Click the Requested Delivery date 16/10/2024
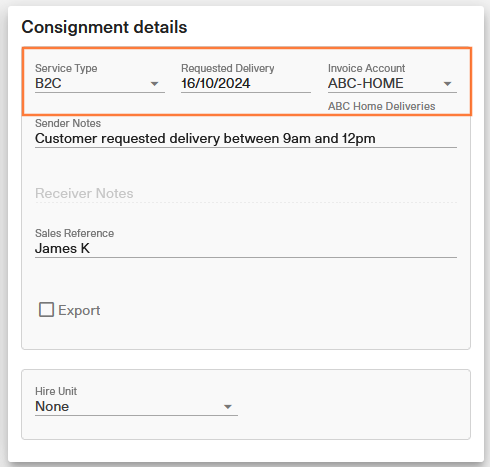The width and height of the screenshot is (490, 467). click(216, 83)
